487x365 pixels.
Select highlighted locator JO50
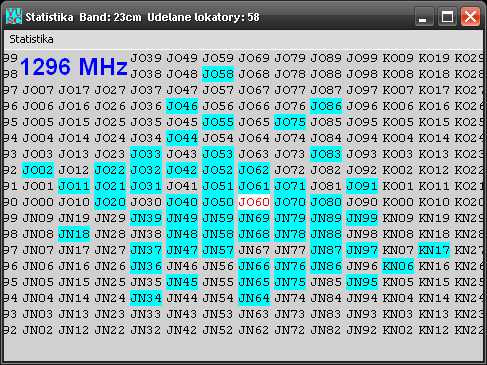218,202
